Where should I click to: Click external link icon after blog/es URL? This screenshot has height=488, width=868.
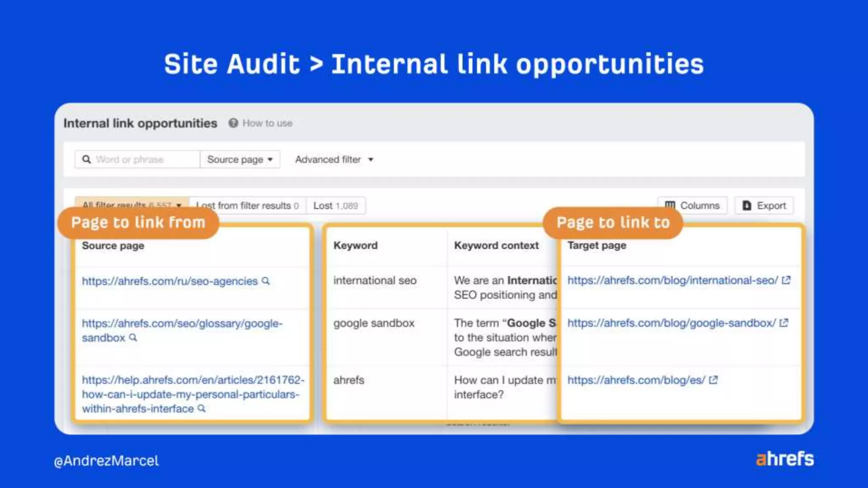click(x=713, y=380)
